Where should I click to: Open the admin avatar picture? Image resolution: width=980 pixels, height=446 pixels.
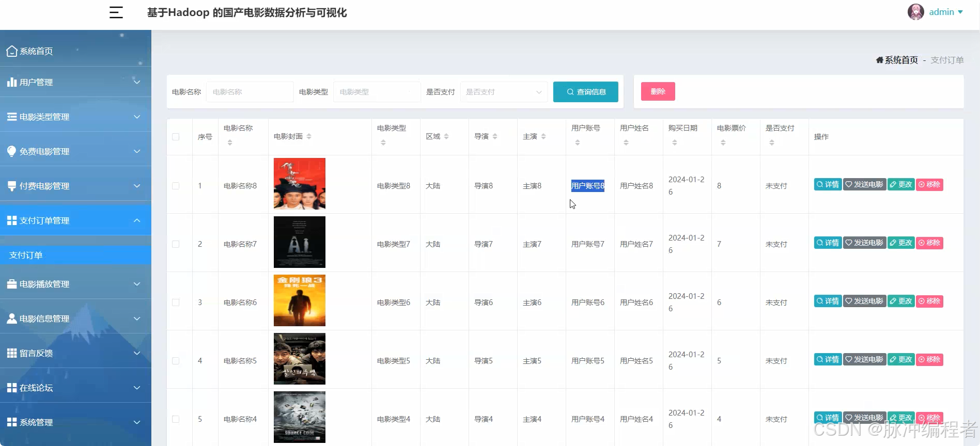[915, 12]
